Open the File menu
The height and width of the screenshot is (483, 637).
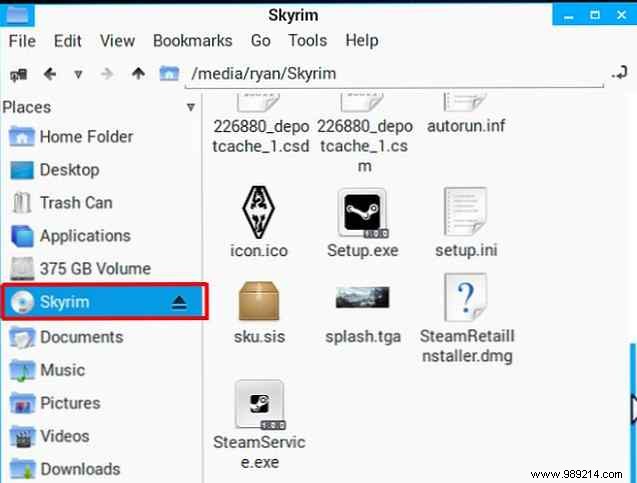(x=22, y=41)
